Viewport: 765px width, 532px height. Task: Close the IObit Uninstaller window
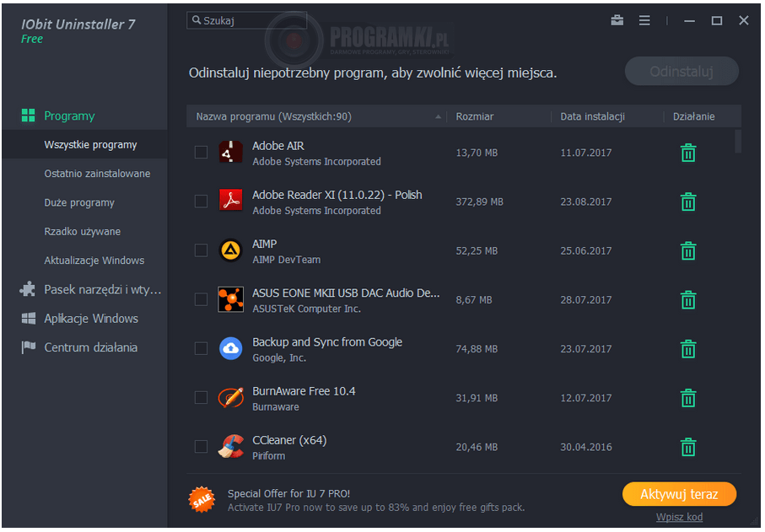(x=744, y=20)
